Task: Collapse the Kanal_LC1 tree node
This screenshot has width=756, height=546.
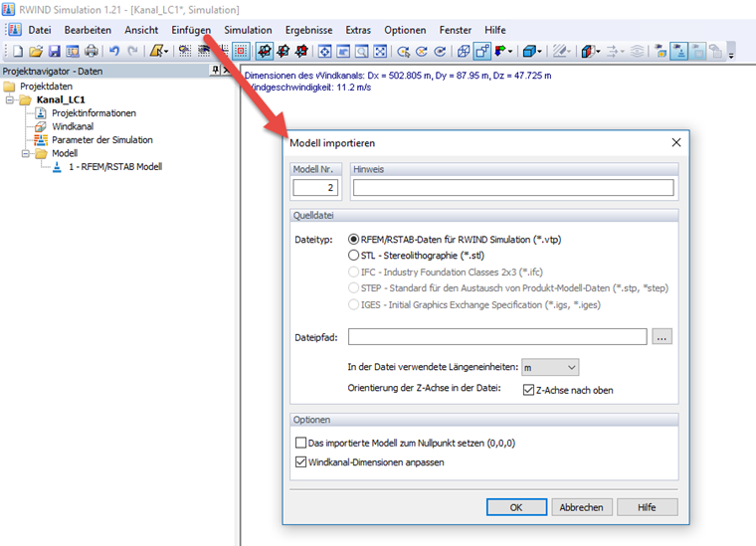Action: tap(10, 100)
